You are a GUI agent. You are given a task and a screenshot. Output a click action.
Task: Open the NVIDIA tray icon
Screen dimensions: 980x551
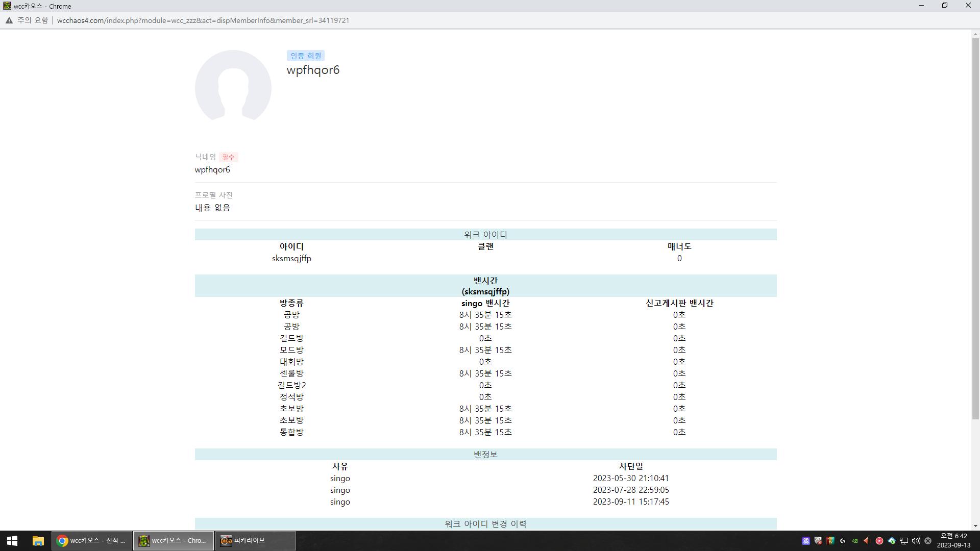point(855,541)
